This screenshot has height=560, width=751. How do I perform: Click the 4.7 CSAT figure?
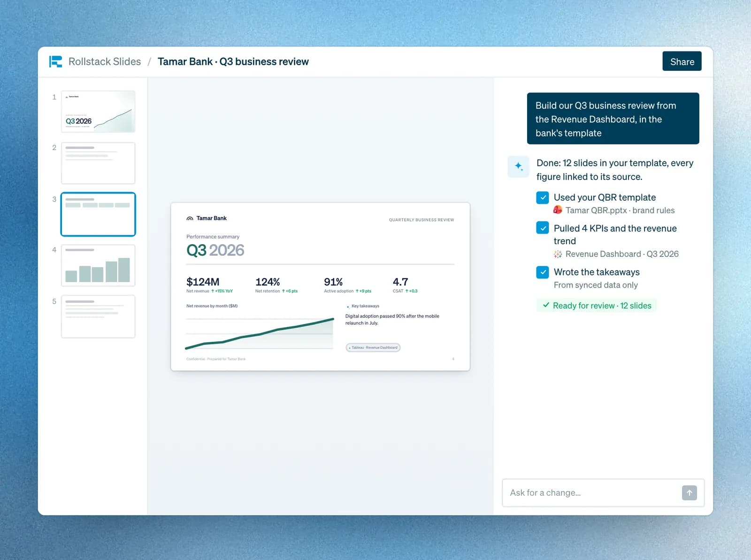tap(400, 282)
